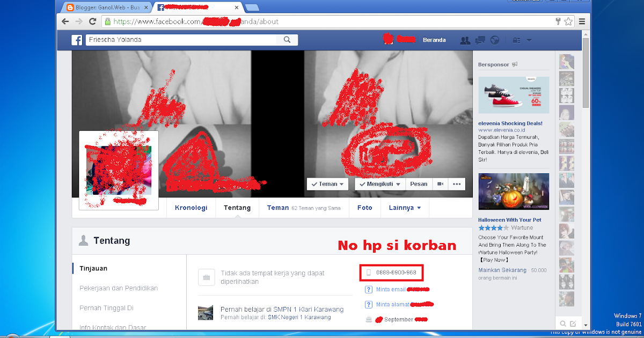Open the Chrome hamburger menu

coord(582,21)
